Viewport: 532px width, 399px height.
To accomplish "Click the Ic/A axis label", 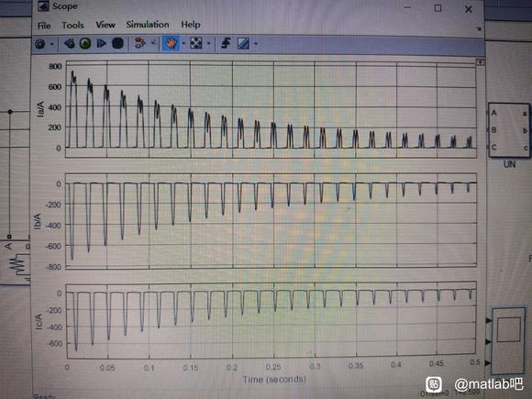I will [39, 322].
